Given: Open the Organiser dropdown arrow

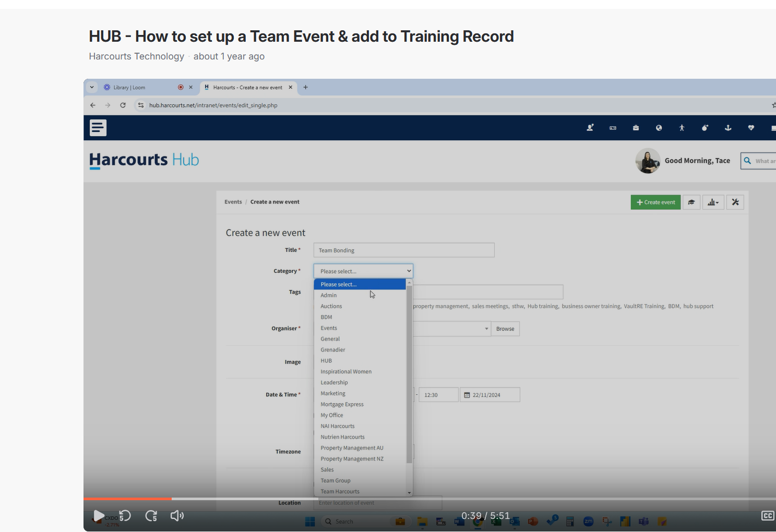Looking at the screenshot, I should (x=486, y=329).
